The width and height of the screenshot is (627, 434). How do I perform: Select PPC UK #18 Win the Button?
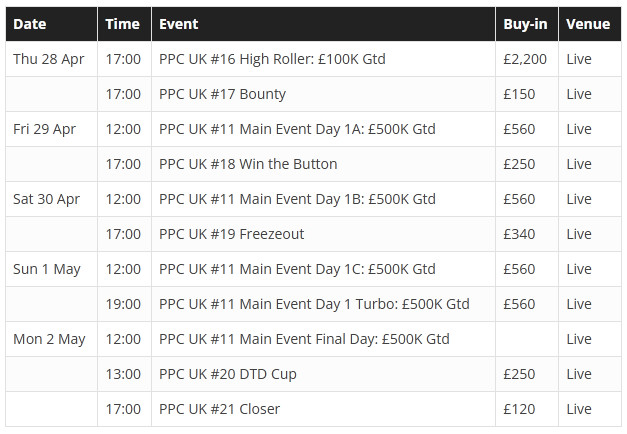pos(248,164)
